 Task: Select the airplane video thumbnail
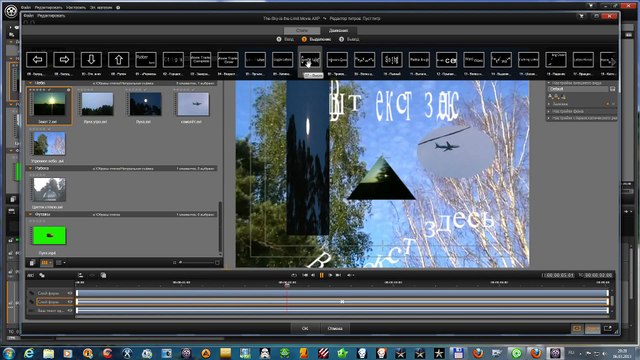[193, 104]
